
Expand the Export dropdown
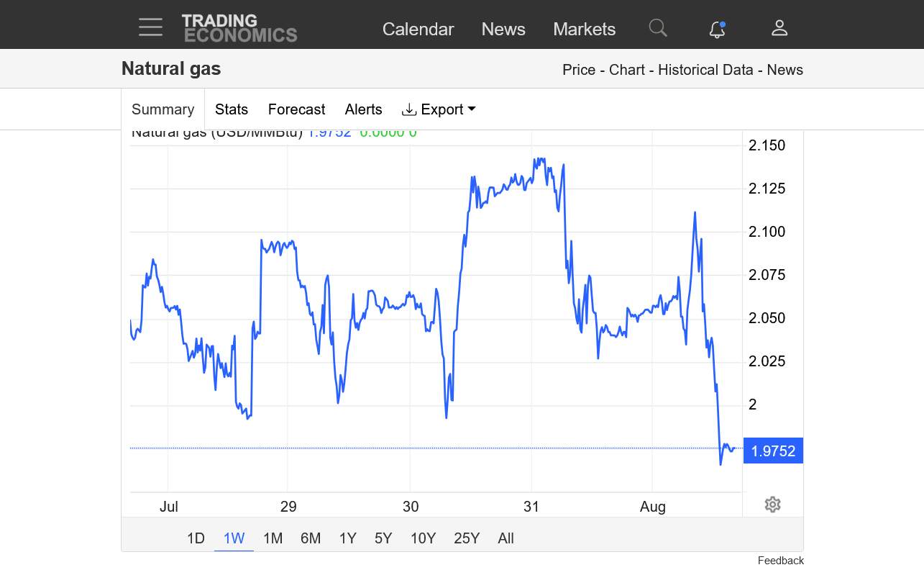(x=439, y=109)
